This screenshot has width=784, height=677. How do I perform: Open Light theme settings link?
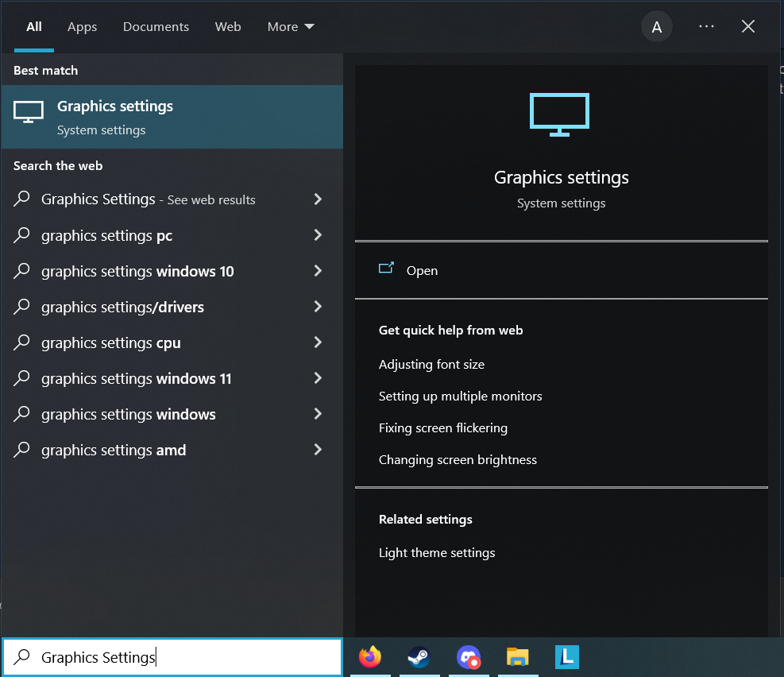coord(437,552)
